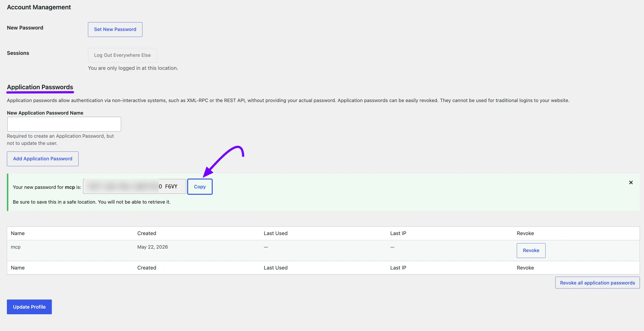This screenshot has height=331, width=644.
Task: Click the top Last IP column header
Action: (x=398, y=233)
